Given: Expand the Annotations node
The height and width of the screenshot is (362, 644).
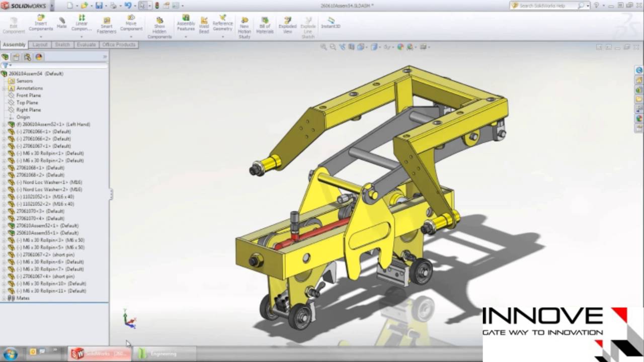Looking at the screenshot, I should coord(4,88).
